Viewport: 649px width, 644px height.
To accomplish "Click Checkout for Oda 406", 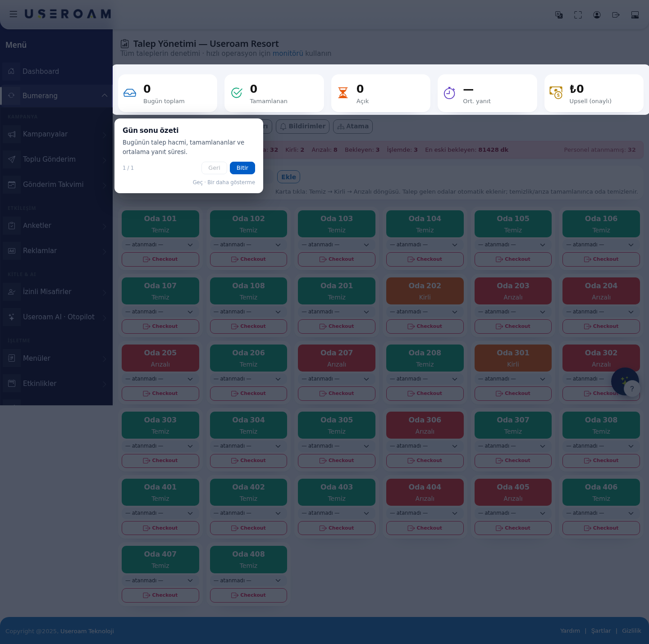I will (x=601, y=528).
